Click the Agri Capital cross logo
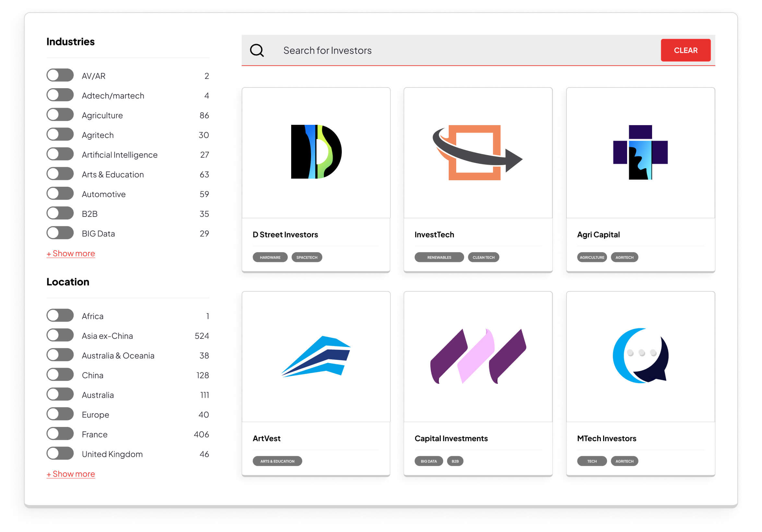Screen dimensions: 762x532 click(x=640, y=152)
